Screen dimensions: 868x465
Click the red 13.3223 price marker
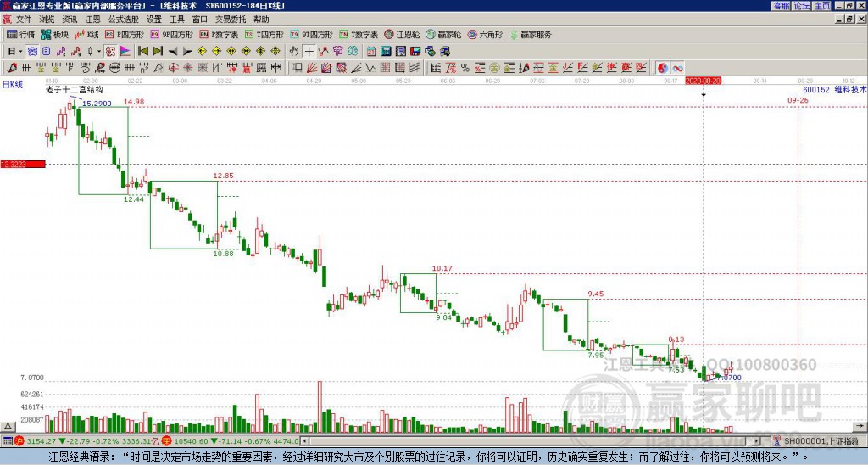[x=23, y=164]
